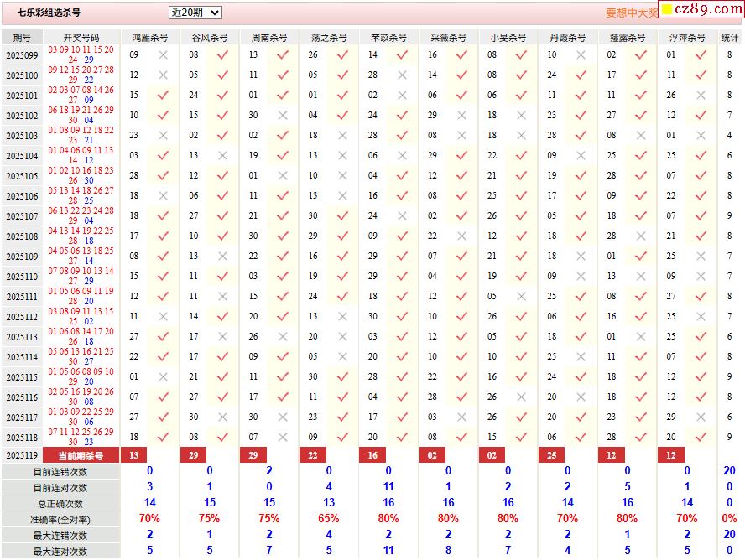The image size is (745, 560).
Task: Open the 近20期 period dropdown
Action: click(195, 13)
